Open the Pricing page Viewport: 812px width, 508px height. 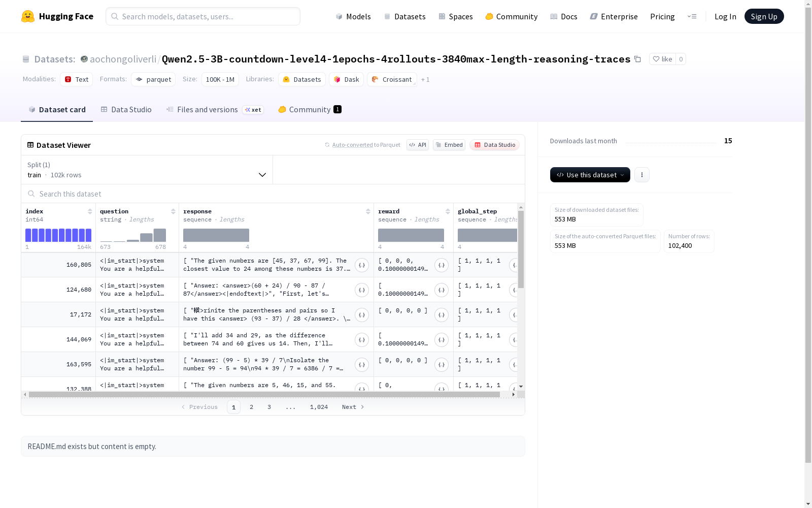[662, 16]
